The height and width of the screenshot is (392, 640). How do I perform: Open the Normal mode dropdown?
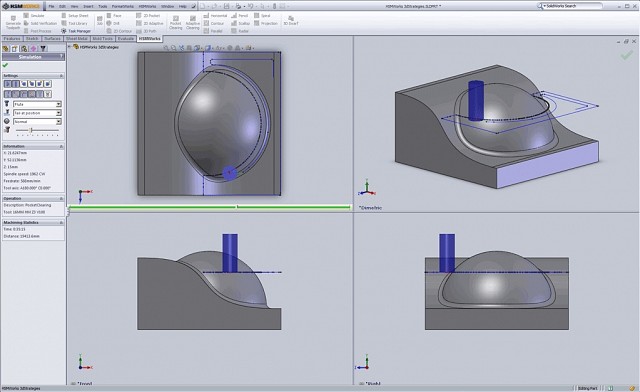(x=58, y=122)
